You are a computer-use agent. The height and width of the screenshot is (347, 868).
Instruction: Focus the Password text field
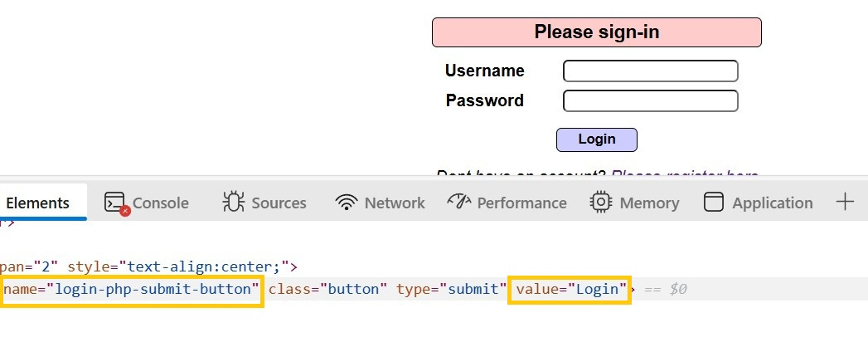click(x=650, y=101)
